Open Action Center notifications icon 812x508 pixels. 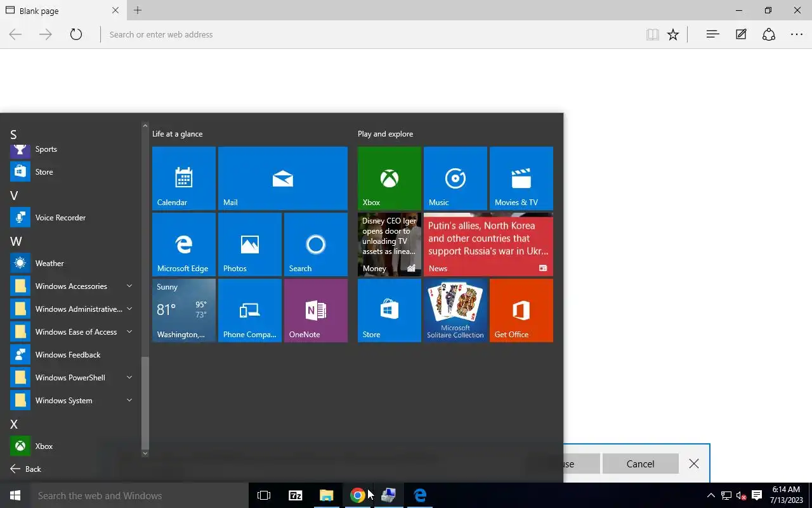[x=756, y=495]
